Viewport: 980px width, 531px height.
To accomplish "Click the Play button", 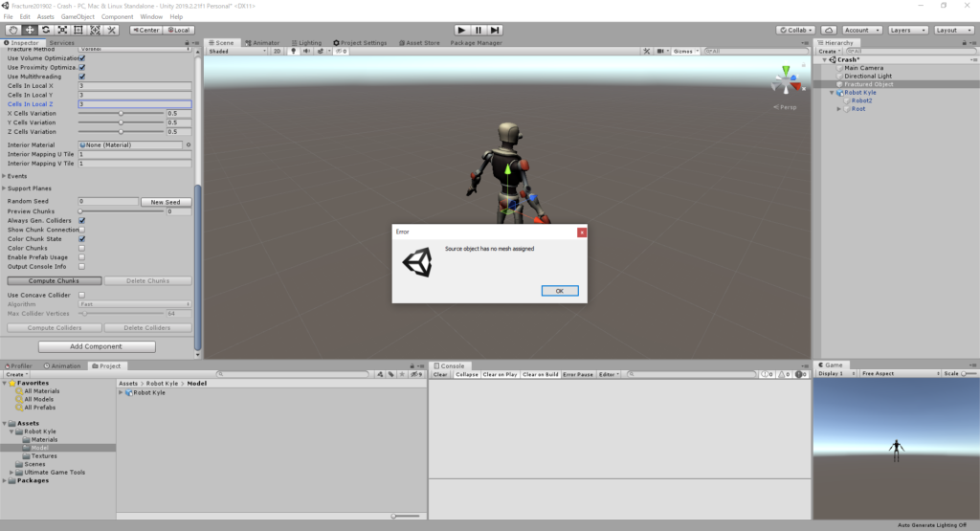I will pos(461,30).
